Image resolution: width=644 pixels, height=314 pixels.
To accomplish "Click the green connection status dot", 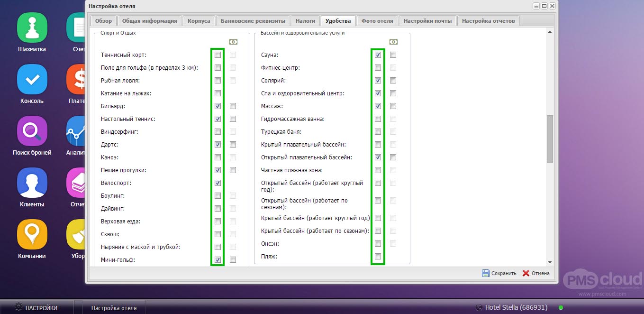I will click(561, 308).
